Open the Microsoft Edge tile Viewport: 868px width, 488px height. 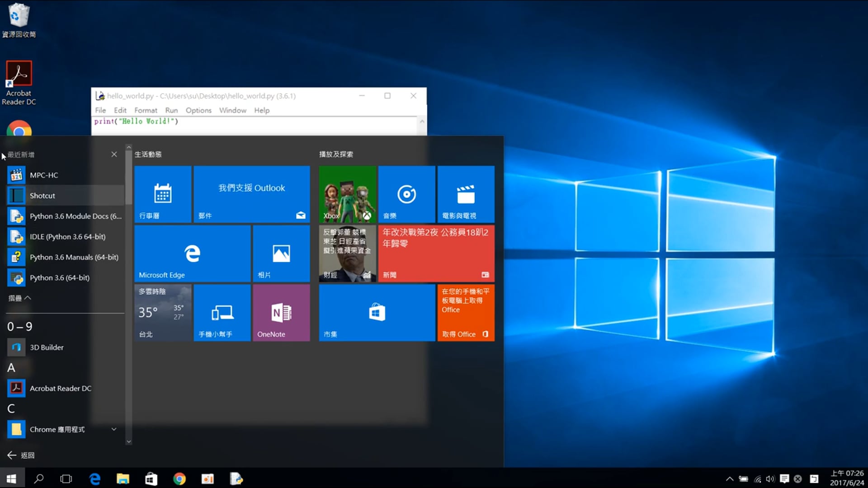click(192, 254)
